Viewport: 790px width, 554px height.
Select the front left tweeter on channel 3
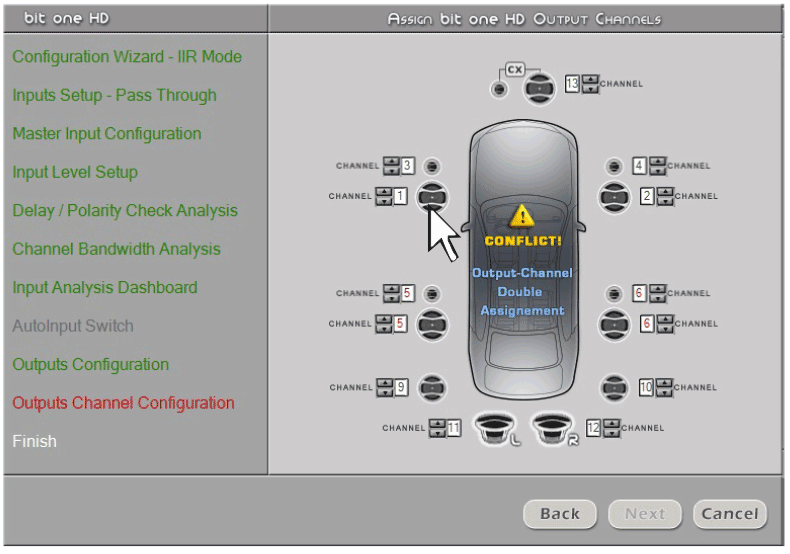[x=432, y=166]
